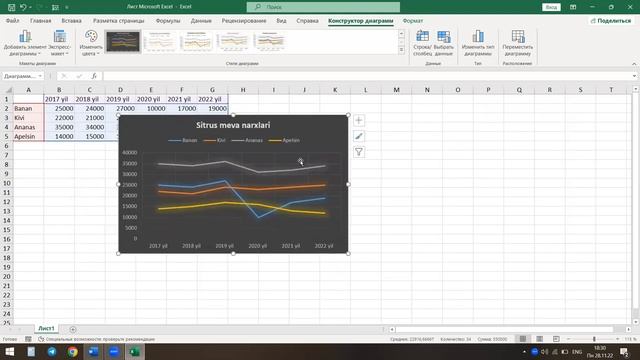Click the Save icon in title bar
This screenshot has width=640, height=360.
point(11,7)
